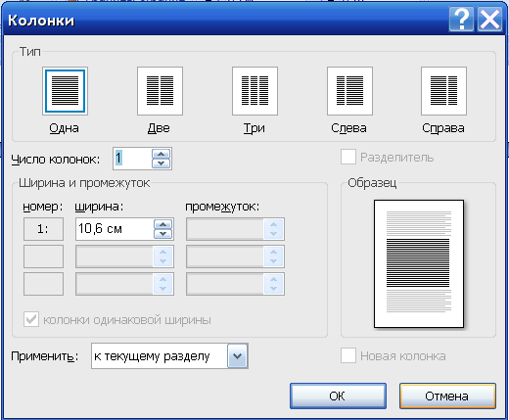Screen dimensions: 509x420
Task: Open dialog help with the question mark button
Action: coord(461,20)
